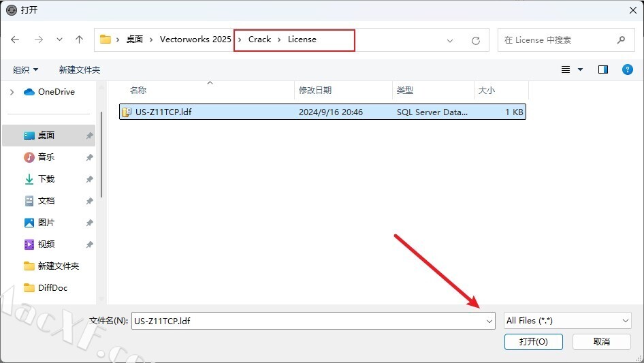Click the search magnifier icon

(x=621, y=40)
